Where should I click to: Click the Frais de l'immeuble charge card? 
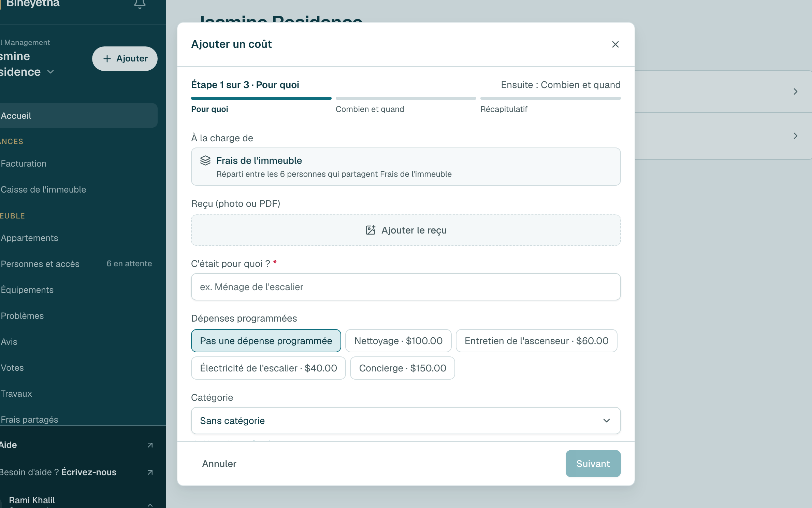click(406, 167)
